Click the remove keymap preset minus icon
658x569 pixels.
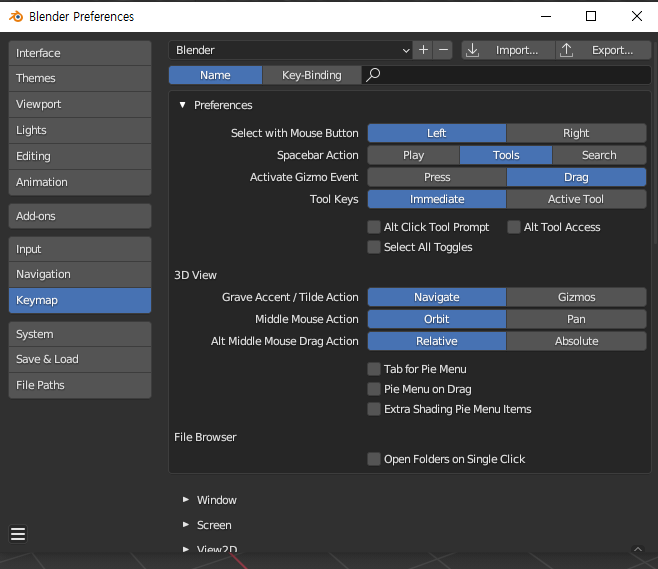point(443,50)
